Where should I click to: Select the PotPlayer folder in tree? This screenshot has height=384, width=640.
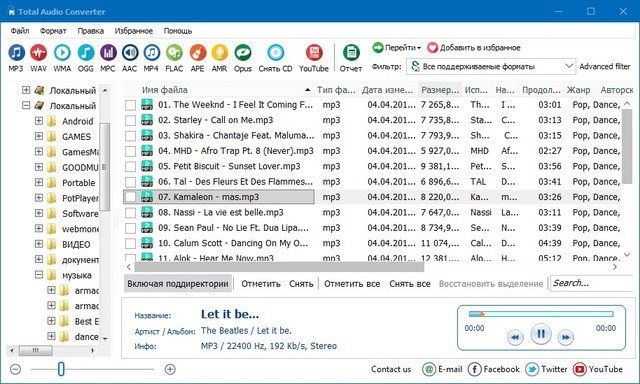80,198
